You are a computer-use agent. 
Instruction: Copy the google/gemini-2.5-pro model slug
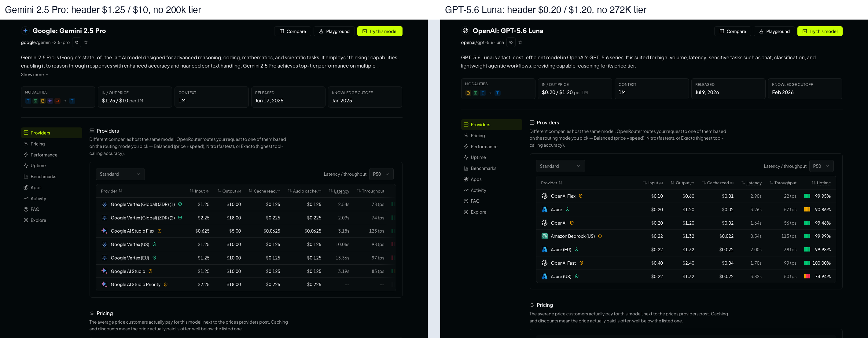tap(76, 42)
